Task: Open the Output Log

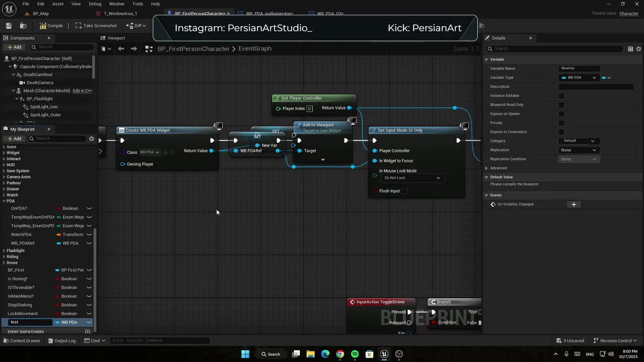Action: point(62,340)
